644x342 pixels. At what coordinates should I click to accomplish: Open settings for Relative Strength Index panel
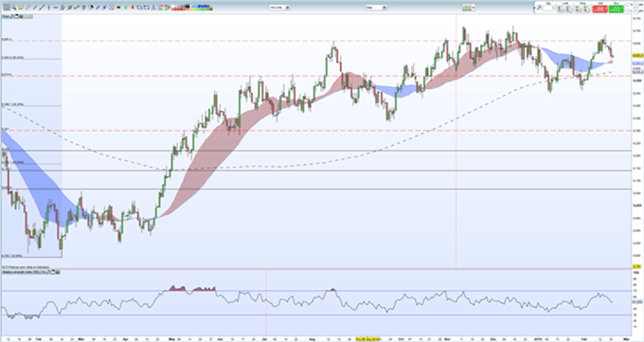(47, 272)
